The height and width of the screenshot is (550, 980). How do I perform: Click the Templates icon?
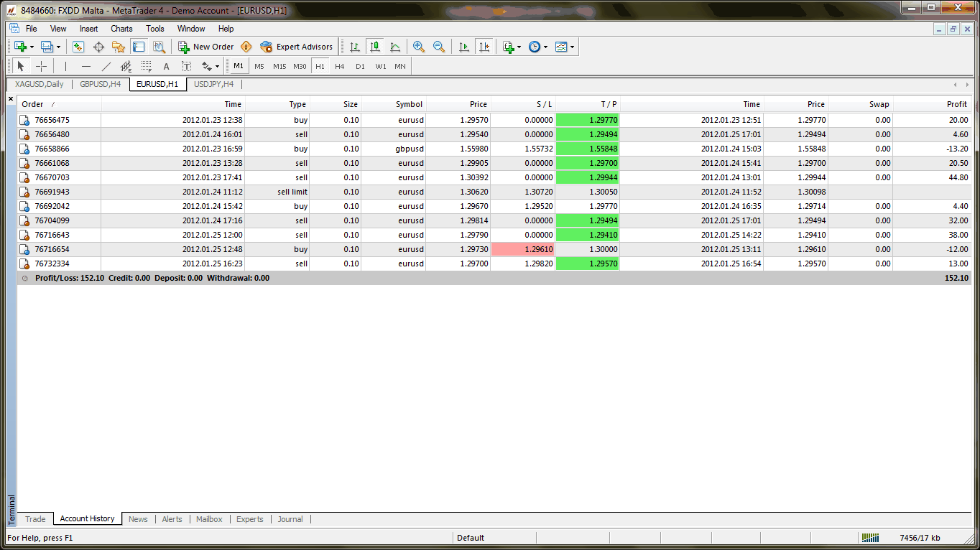click(x=561, y=47)
